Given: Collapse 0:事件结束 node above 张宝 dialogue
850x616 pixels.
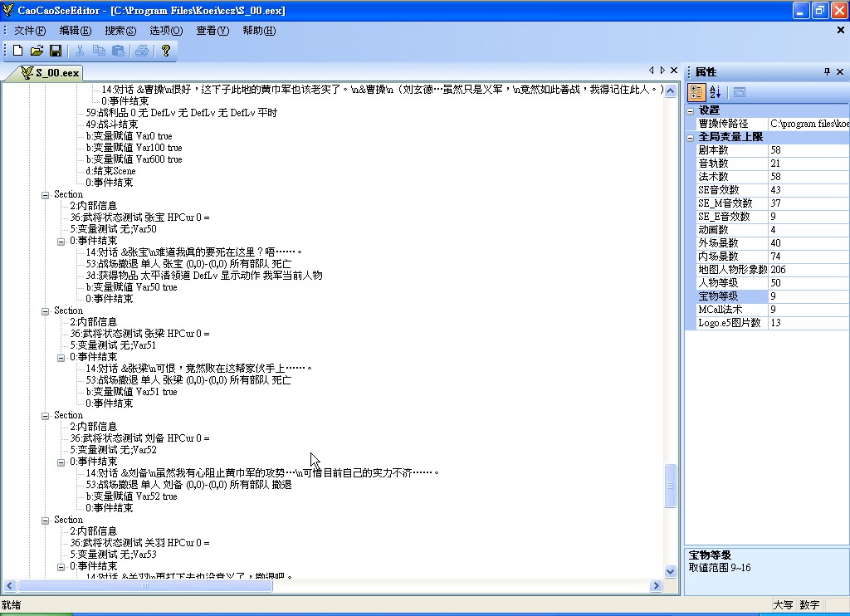Looking at the screenshot, I should (x=61, y=241).
